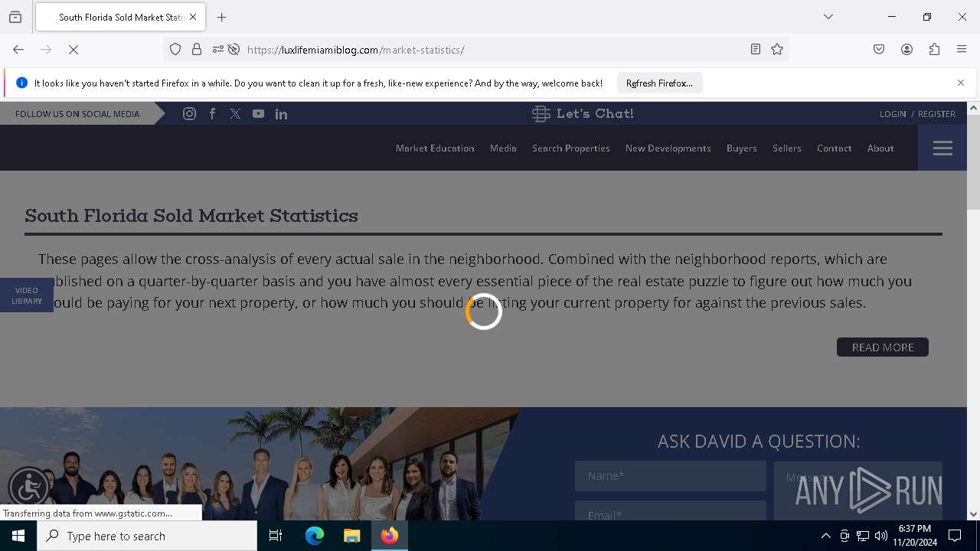Open Save to Pocket
980x551 pixels.
(879, 49)
